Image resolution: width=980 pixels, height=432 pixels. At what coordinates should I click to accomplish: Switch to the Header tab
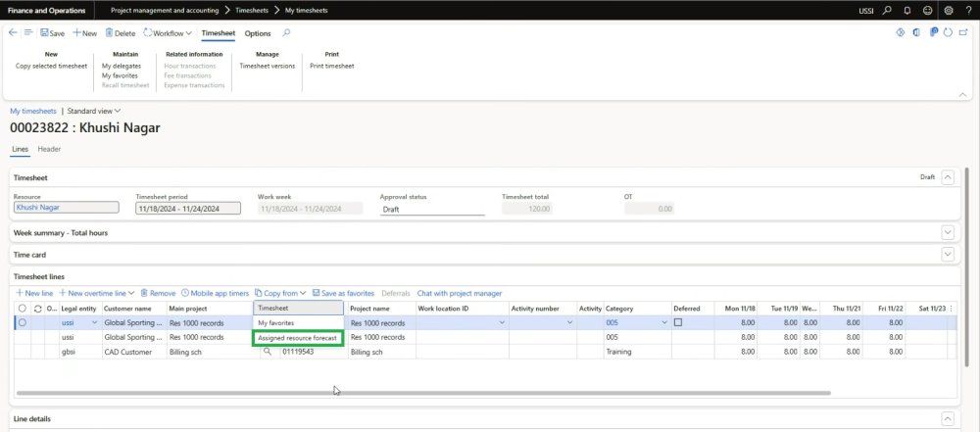pos(49,149)
